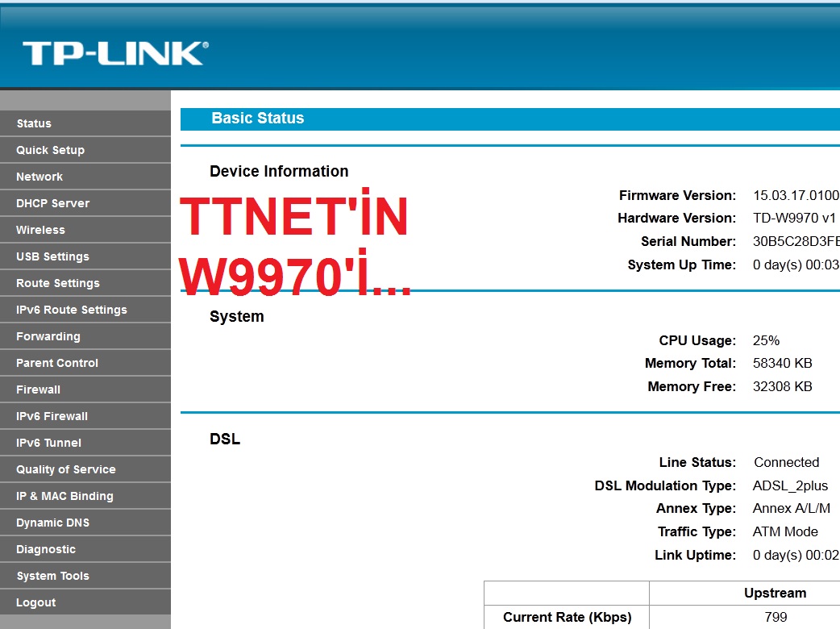
Task: Open System Tools in the sidebar
Action: tap(85, 576)
